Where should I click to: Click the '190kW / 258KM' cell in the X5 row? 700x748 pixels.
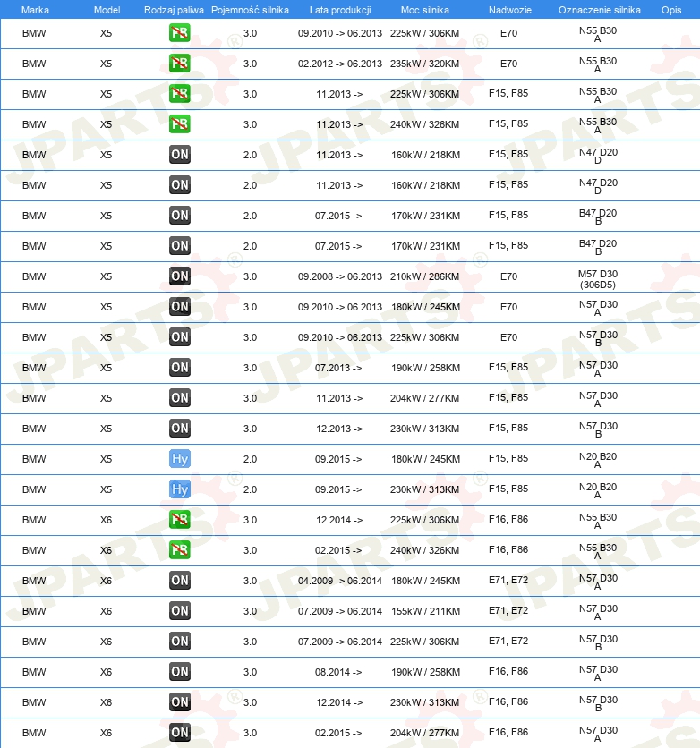coord(425,368)
